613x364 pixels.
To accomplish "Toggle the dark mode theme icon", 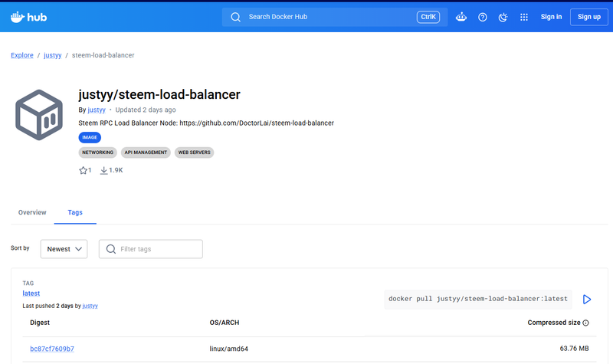I will [503, 17].
